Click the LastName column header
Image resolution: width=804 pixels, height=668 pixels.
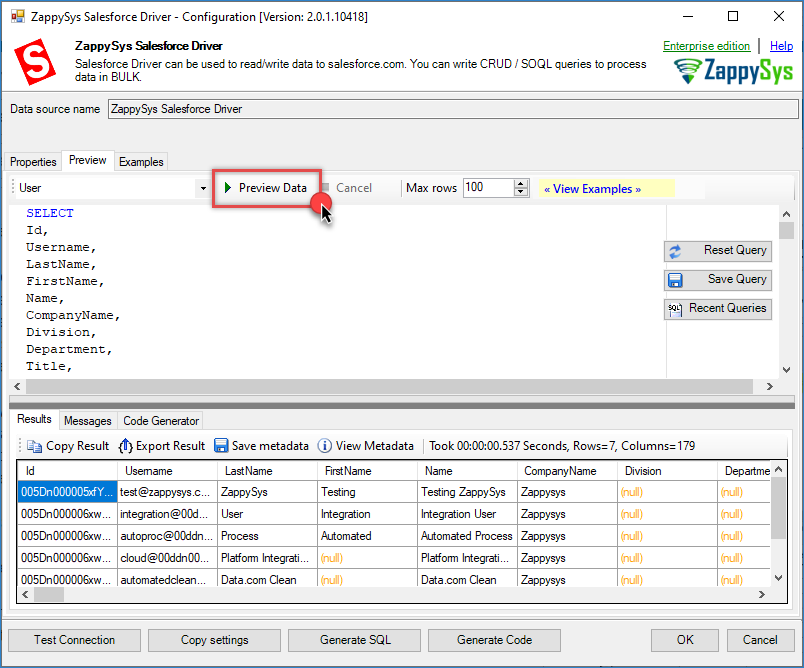click(267, 471)
